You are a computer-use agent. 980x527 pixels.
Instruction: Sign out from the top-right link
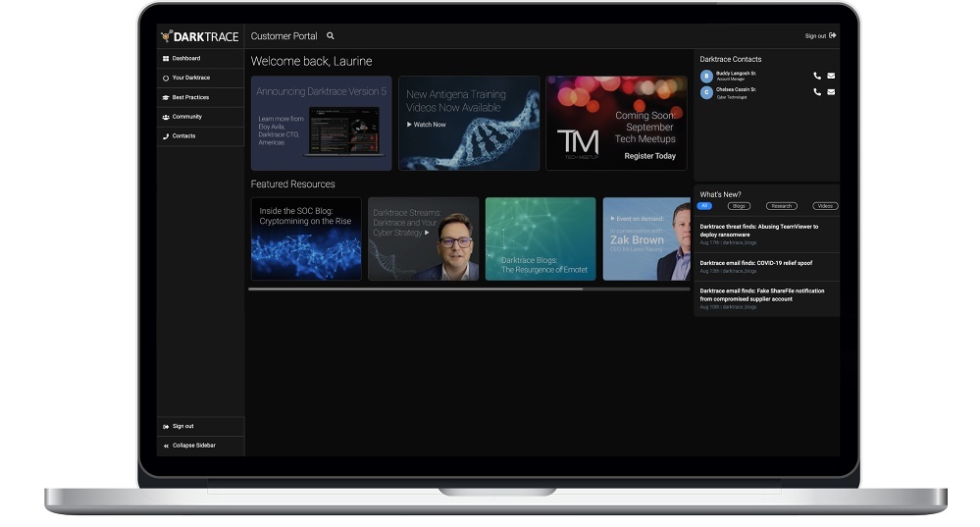coord(820,36)
